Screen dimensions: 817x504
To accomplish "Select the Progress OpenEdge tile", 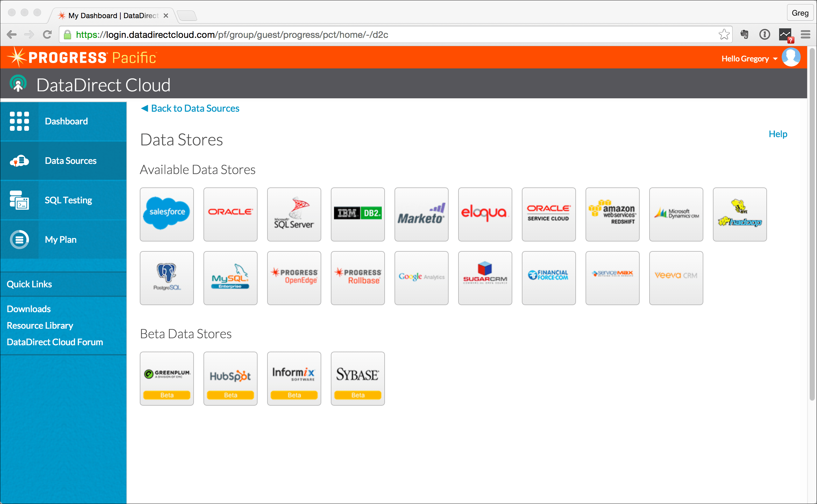I will (294, 278).
